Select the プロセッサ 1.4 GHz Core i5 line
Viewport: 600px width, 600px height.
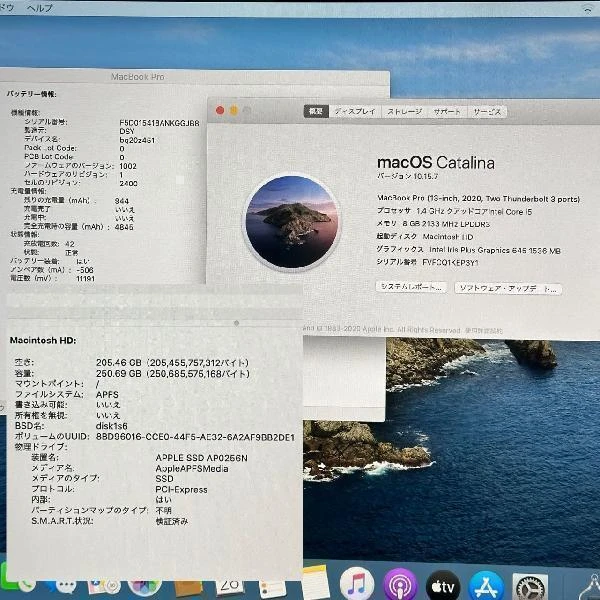pyautogui.click(x=454, y=211)
